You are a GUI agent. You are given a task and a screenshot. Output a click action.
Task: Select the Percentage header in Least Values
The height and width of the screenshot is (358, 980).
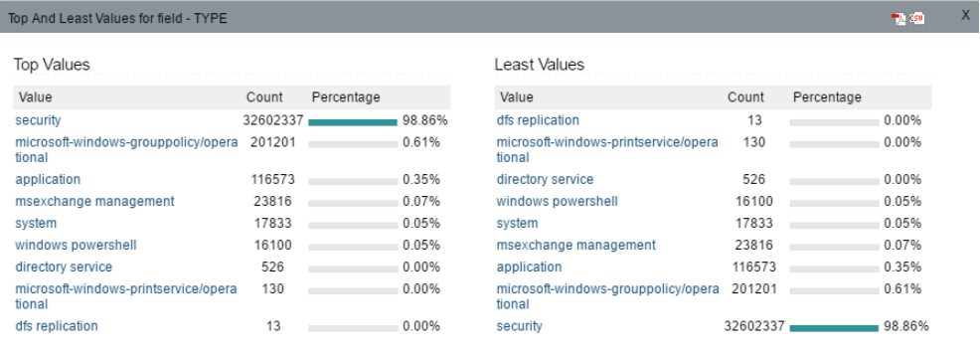point(827,97)
